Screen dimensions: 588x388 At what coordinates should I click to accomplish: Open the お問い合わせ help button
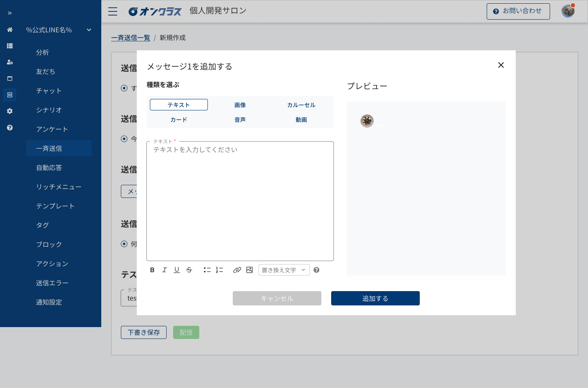coord(518,11)
